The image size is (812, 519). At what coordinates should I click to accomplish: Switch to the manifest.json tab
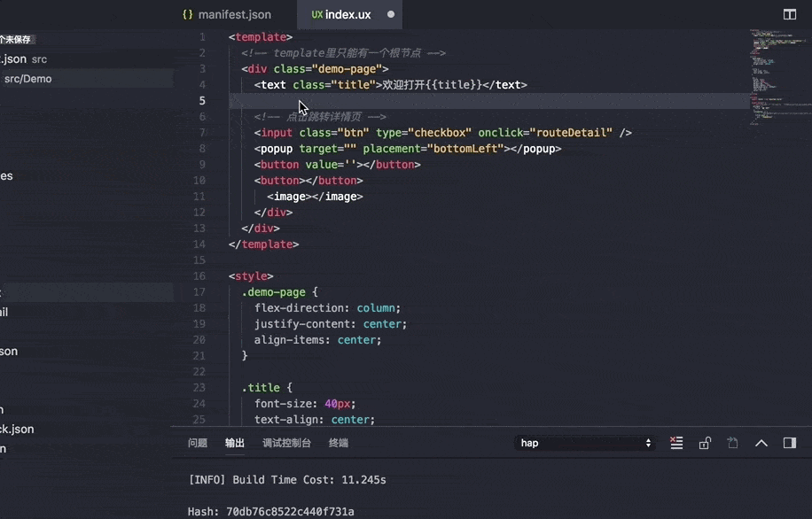pos(234,14)
